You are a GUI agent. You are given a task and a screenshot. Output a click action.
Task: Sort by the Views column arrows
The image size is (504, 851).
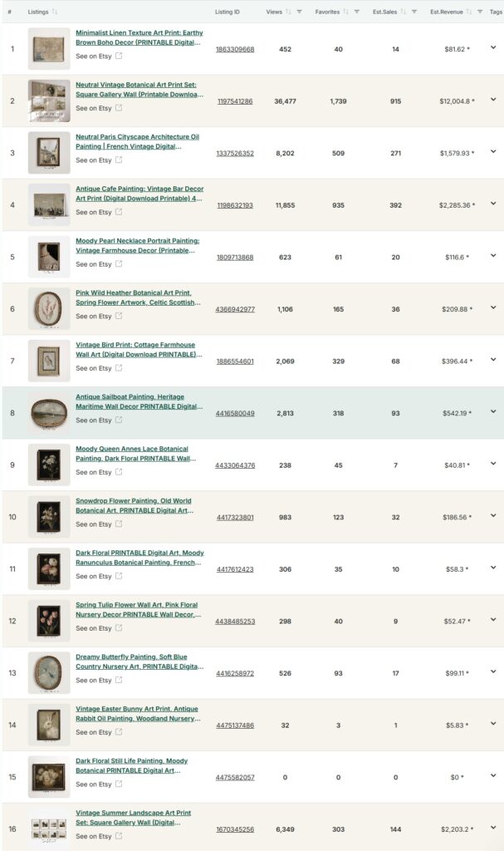click(288, 12)
